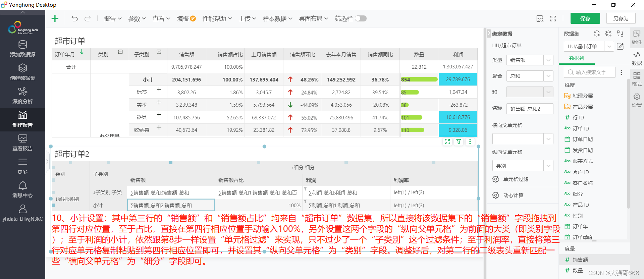Screen dimensions: 644x279
Task: Open the table's three-dot more menu
Action: click(x=470, y=142)
